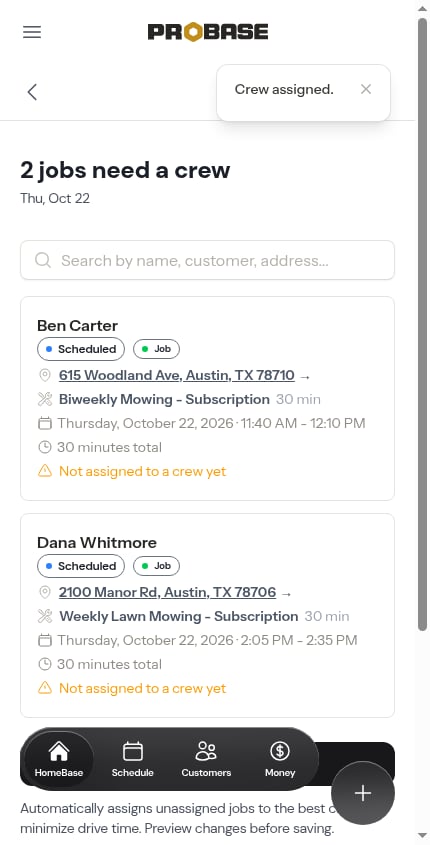Open 2100 Manor Rd address link
The width and height of the screenshot is (430, 845).
pyautogui.click(x=168, y=592)
